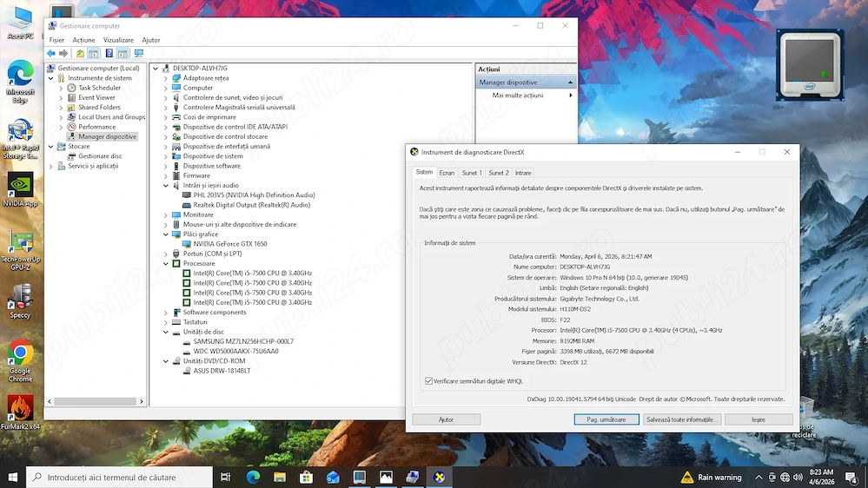Select Local Users and Groups item
The height and width of the screenshot is (488, 868).
click(111, 116)
